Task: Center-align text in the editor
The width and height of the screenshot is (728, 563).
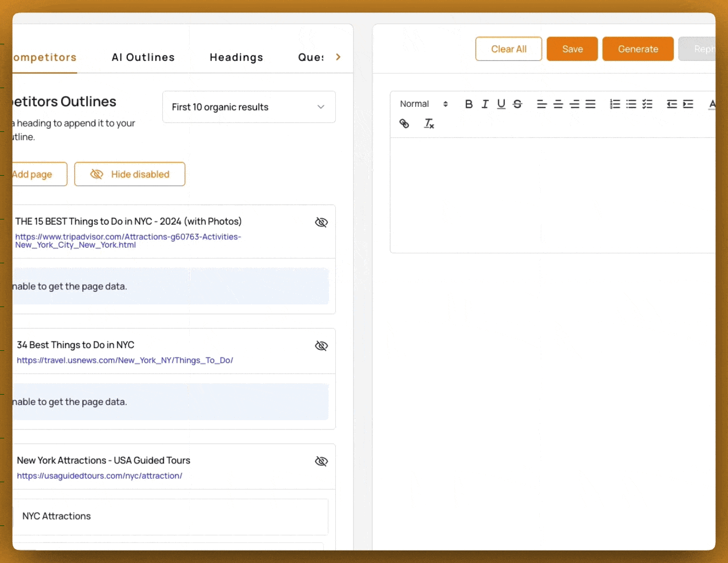Action: [558, 104]
